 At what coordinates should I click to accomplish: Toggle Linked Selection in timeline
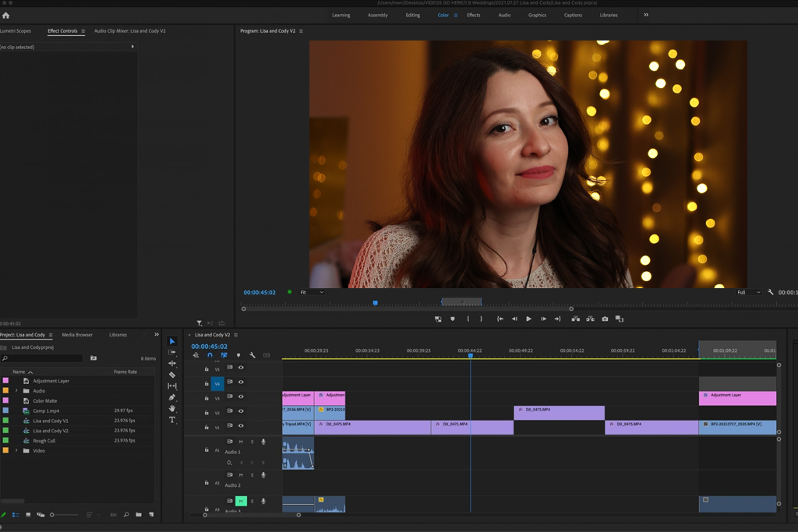point(224,355)
